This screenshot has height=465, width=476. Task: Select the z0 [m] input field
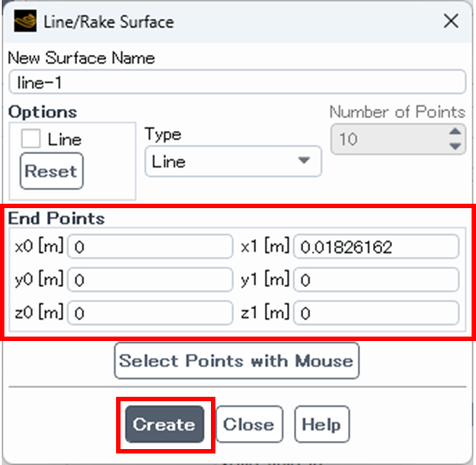[x=151, y=313]
